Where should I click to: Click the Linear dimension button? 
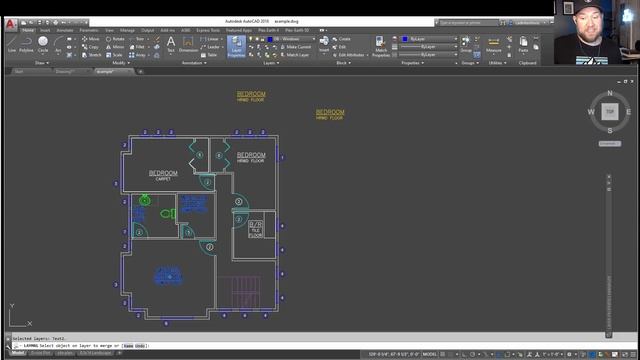[210, 39]
